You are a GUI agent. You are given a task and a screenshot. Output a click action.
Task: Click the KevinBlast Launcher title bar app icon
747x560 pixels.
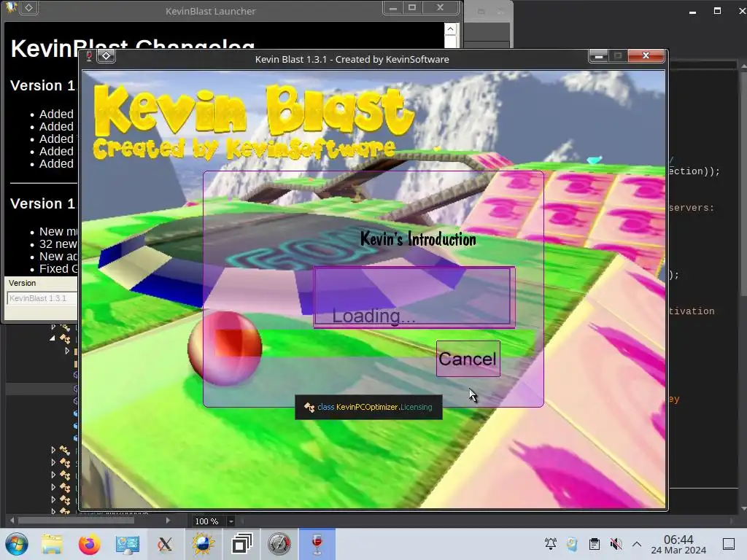pyautogui.click(x=10, y=7)
